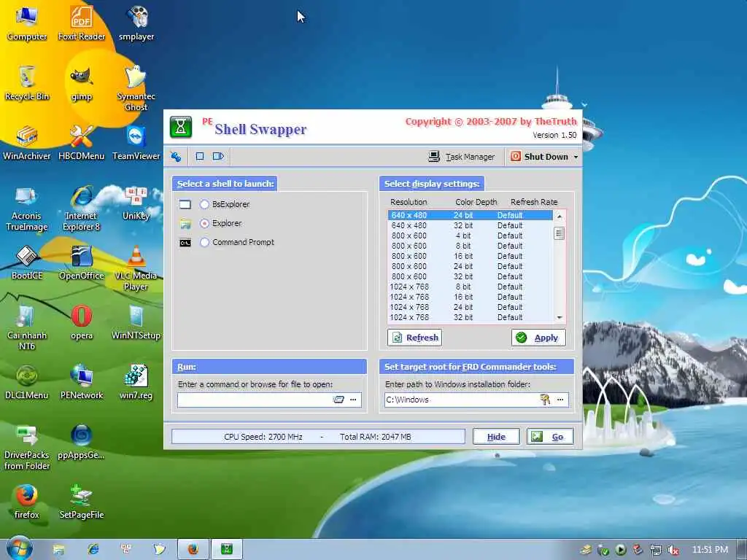This screenshot has width=747, height=560.
Task: Click the Go button
Action: [x=550, y=437]
